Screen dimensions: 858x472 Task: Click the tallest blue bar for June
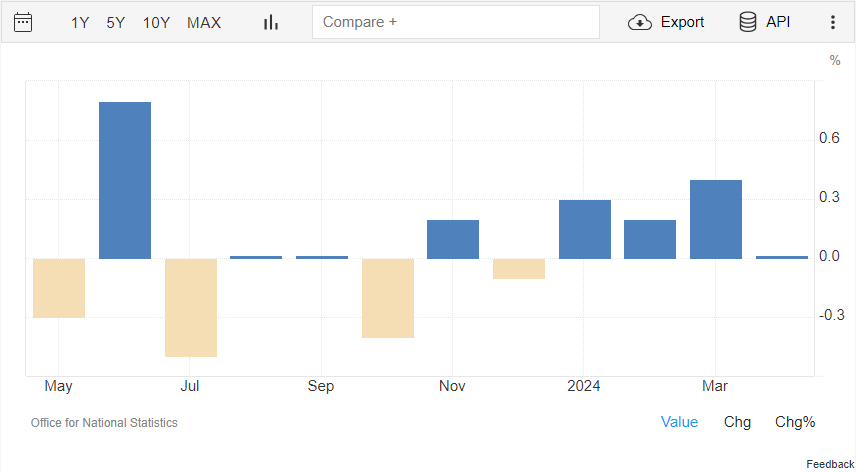(x=125, y=180)
